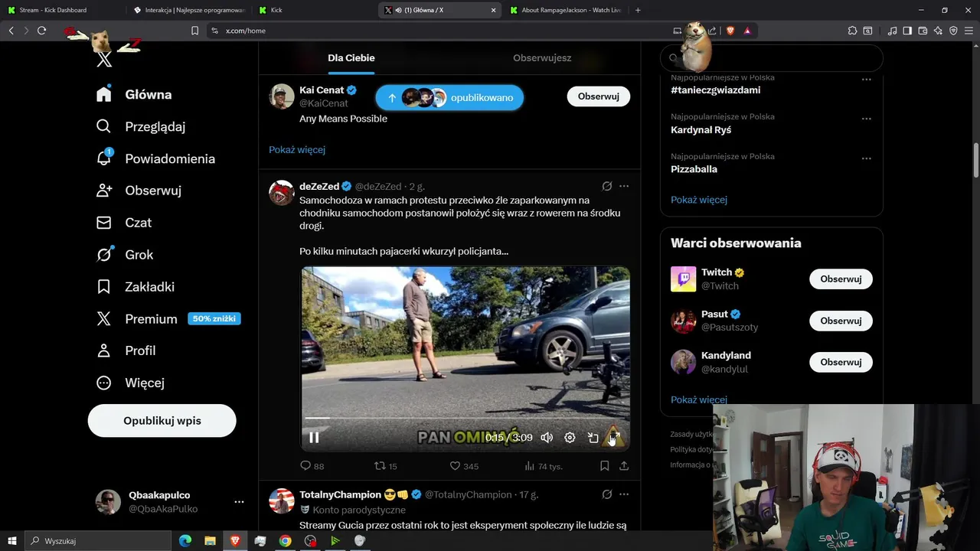Open Grok action on TotalnyChampion post
Viewport: 980px width, 551px height.
pos(607,494)
